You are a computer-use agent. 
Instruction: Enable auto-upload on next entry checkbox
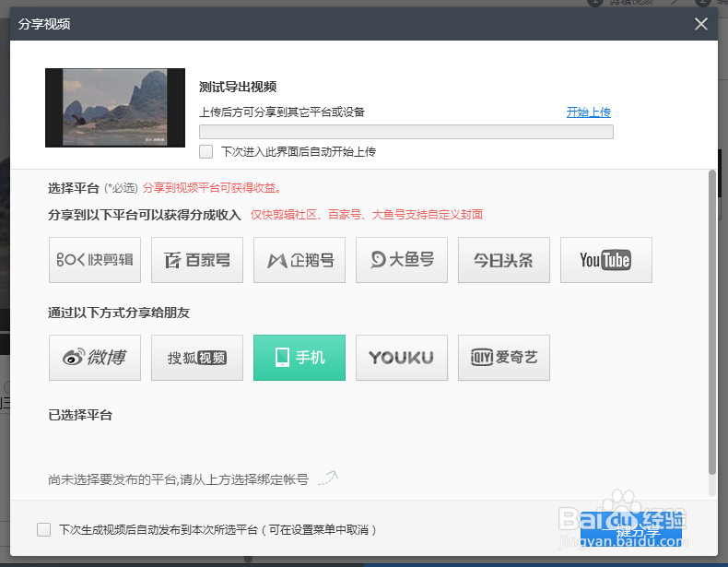click(x=205, y=152)
